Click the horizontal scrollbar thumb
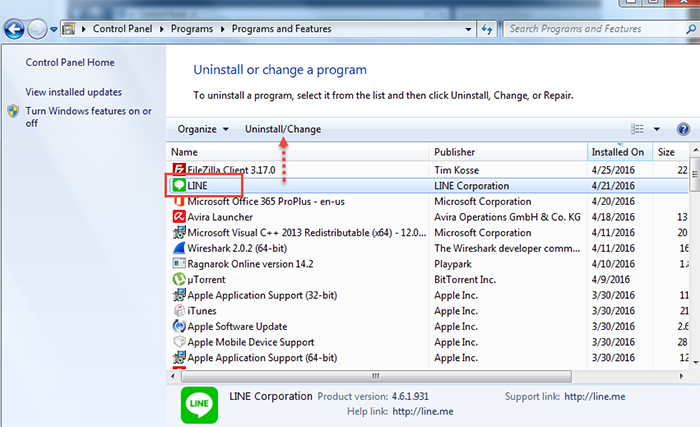700x427 pixels. tap(376, 376)
